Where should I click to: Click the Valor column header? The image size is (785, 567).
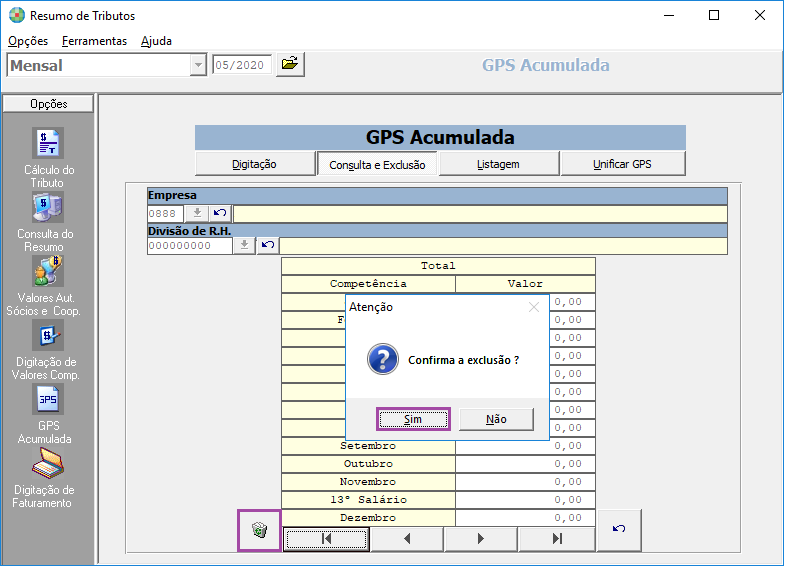pos(526,284)
